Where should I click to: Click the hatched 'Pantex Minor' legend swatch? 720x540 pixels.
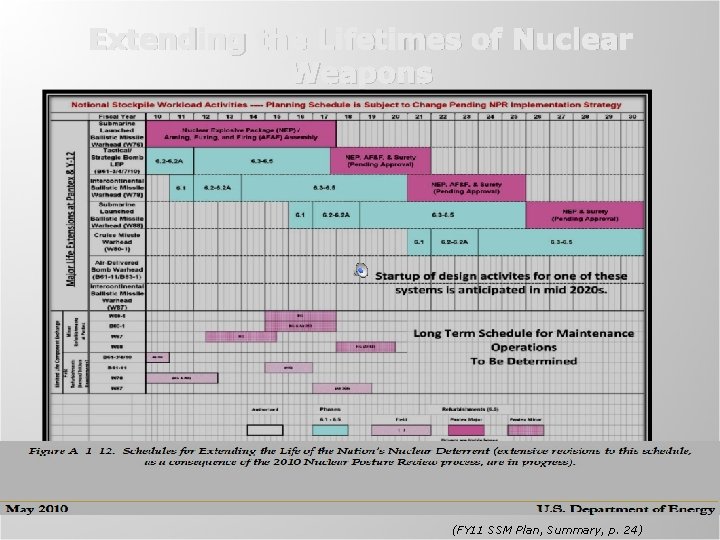[526, 430]
